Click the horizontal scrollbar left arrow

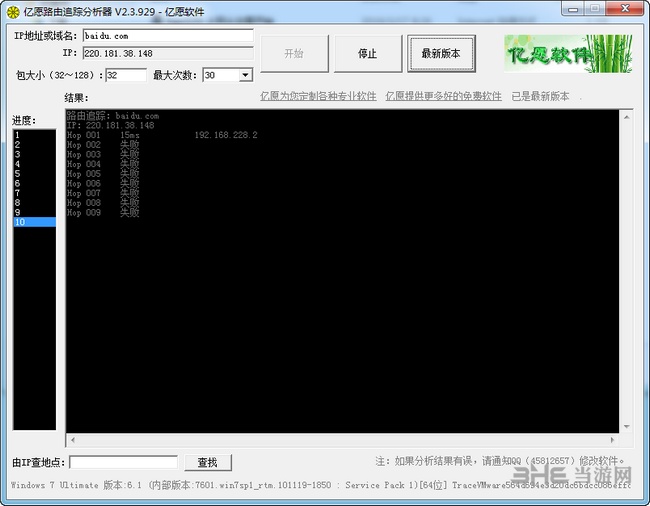click(x=73, y=440)
